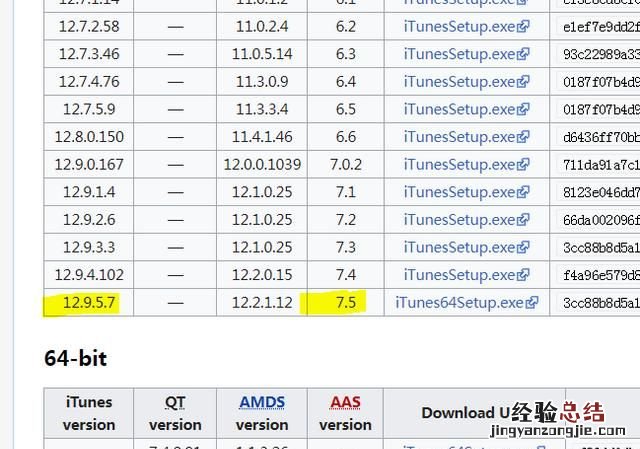
Task: Select AMDS version 11.4.1.46
Action: [262, 137]
